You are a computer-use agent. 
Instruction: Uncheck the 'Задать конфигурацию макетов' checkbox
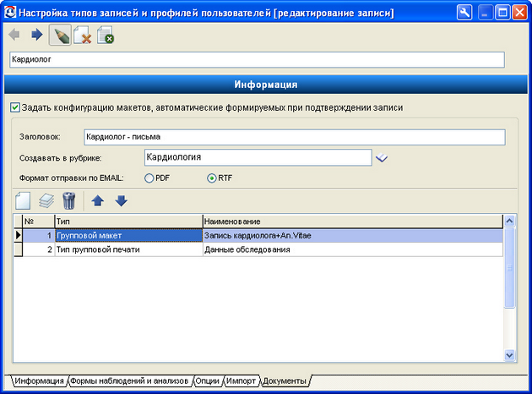[x=15, y=107]
